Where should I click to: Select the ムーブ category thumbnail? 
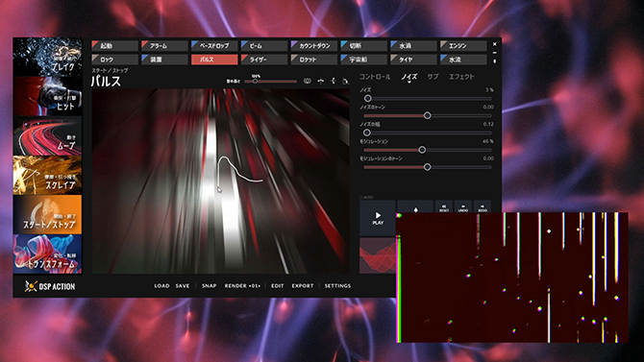(x=48, y=135)
